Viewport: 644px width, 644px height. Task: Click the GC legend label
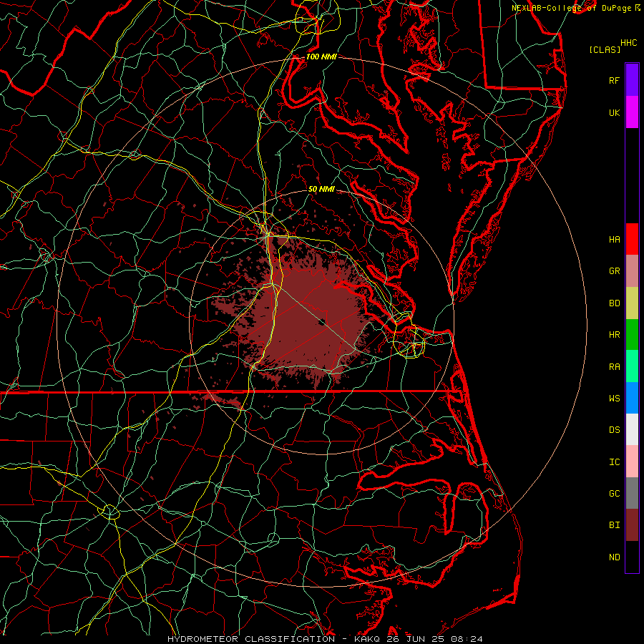614,493
